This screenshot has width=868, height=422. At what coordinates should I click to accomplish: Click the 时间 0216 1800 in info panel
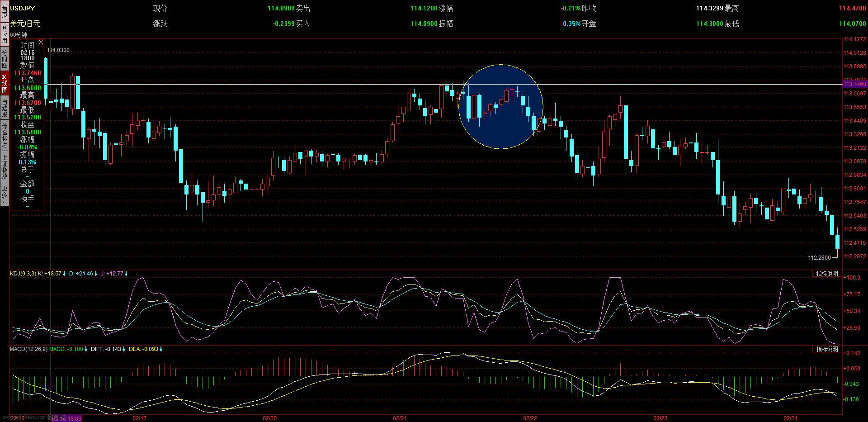[27, 55]
